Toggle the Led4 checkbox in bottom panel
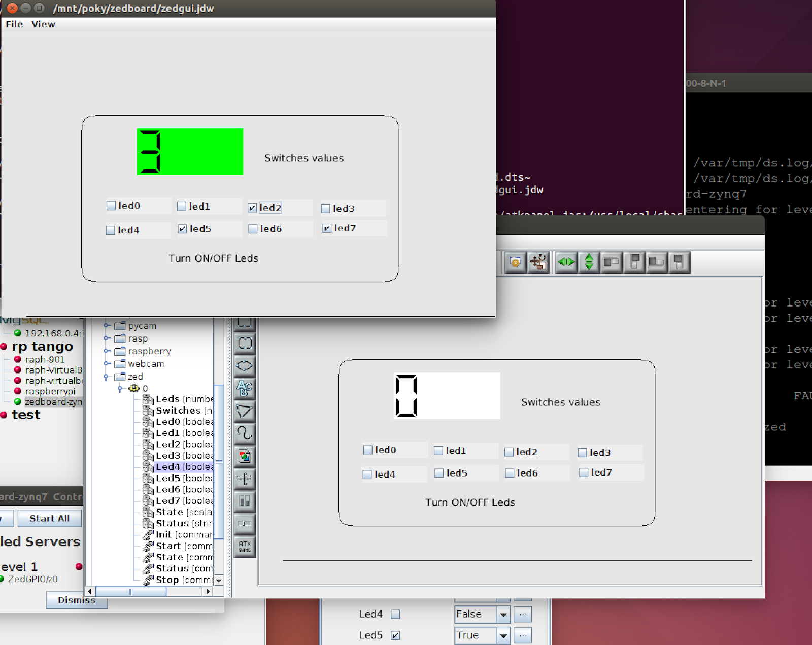The height and width of the screenshot is (645, 812). click(395, 614)
